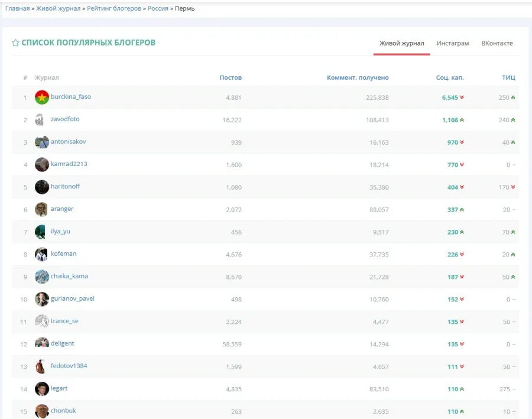The width and height of the screenshot is (532, 419).
Task: Open chonbuk journal link
Action: [63, 411]
